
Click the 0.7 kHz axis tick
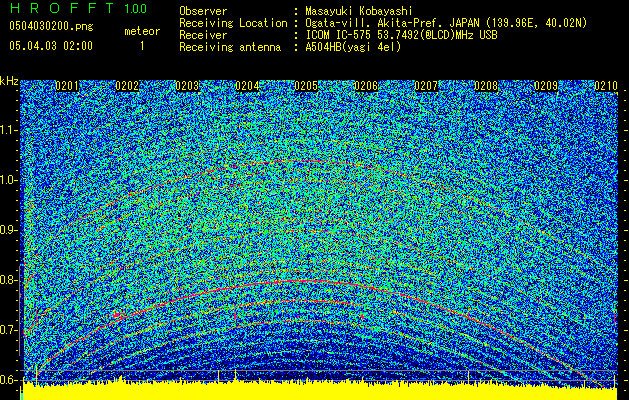(9, 330)
